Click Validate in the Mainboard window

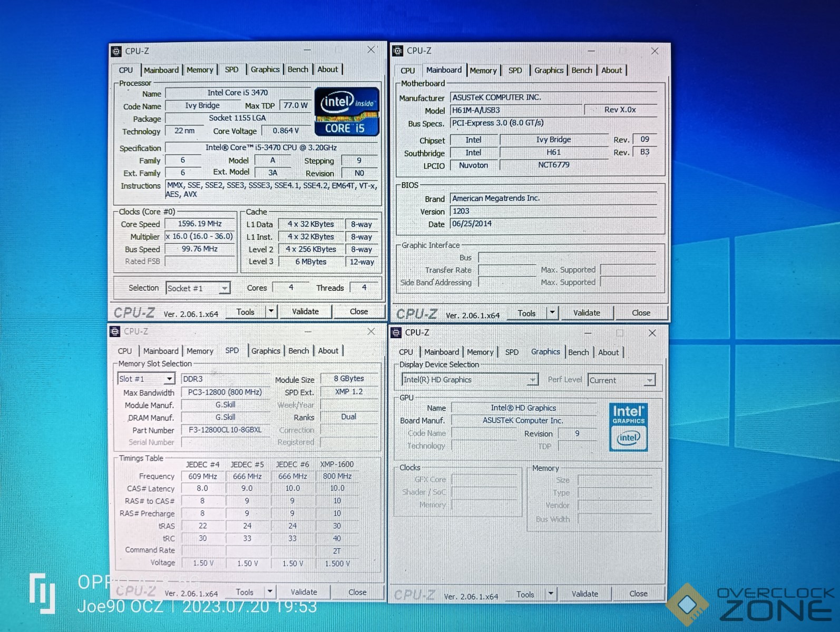[x=587, y=312]
